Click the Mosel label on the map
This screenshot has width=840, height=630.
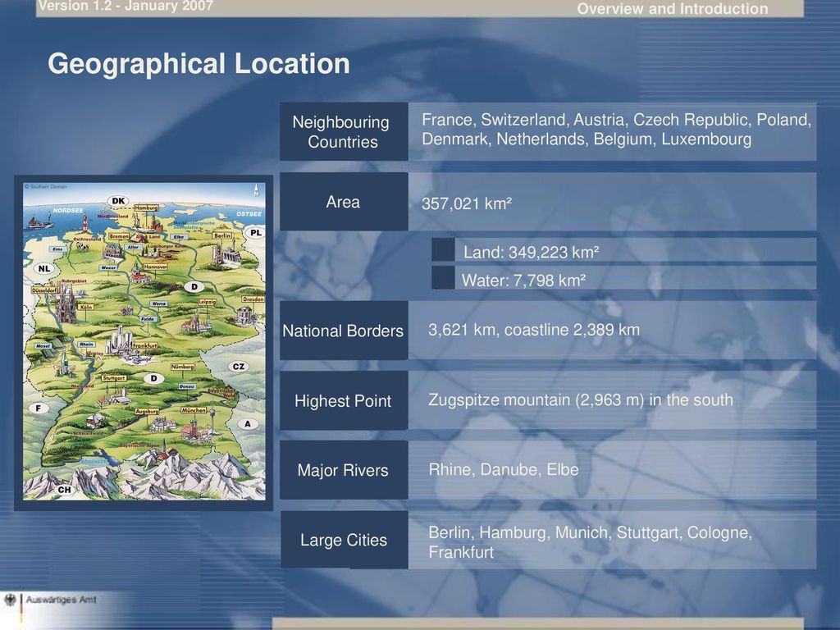tap(43, 346)
